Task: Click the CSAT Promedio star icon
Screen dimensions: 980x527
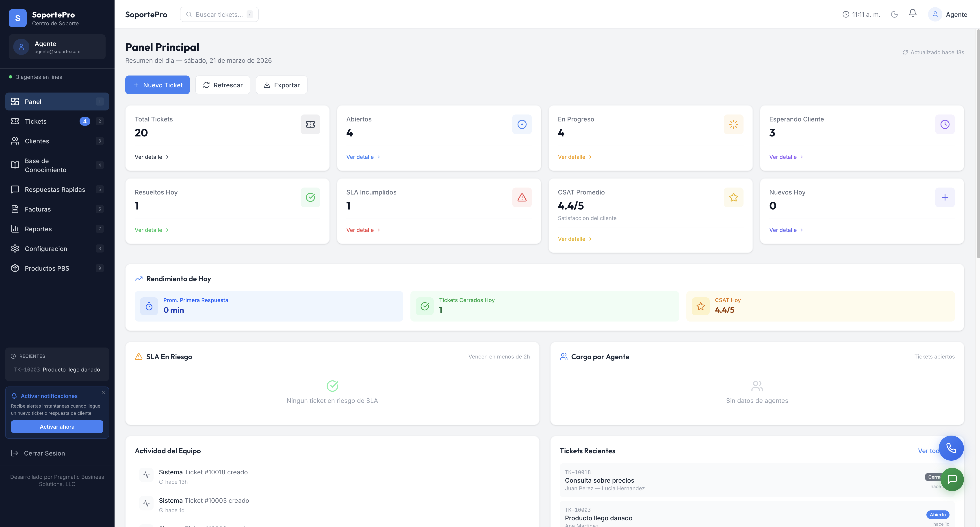Action: (733, 197)
